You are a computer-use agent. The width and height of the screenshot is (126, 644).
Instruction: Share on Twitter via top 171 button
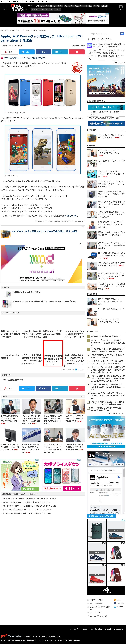[x=27, y=52]
